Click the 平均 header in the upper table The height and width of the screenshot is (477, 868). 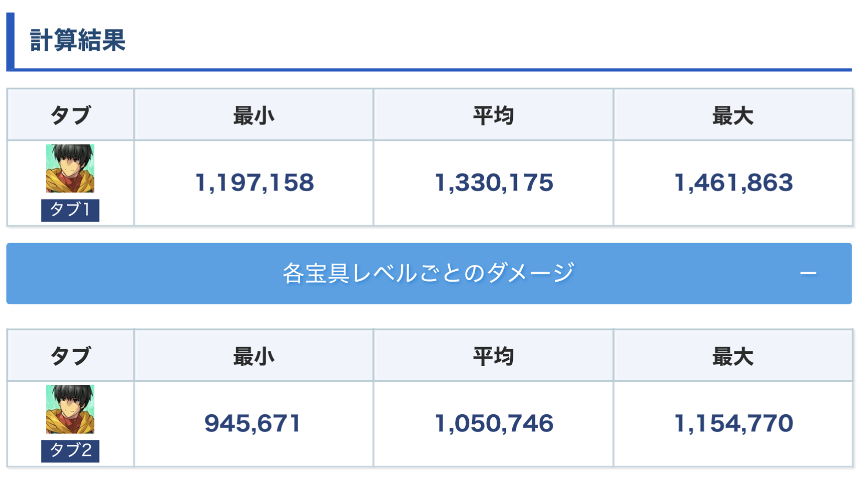[x=493, y=115]
